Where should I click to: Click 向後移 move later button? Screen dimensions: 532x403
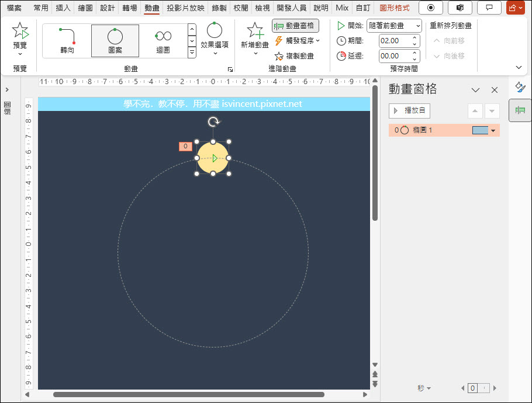449,56
